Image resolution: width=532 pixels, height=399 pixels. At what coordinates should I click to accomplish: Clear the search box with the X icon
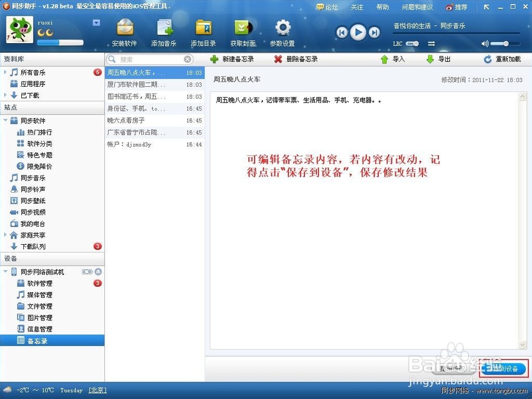187,60
